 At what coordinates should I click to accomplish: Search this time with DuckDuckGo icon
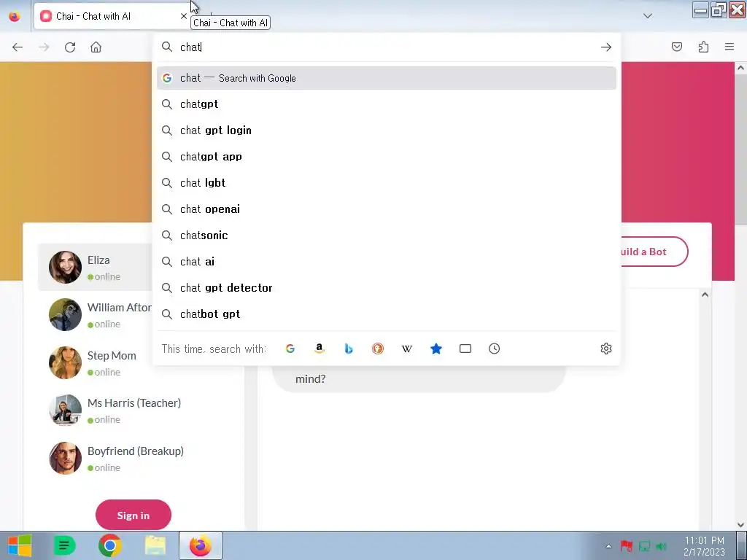pos(378,349)
